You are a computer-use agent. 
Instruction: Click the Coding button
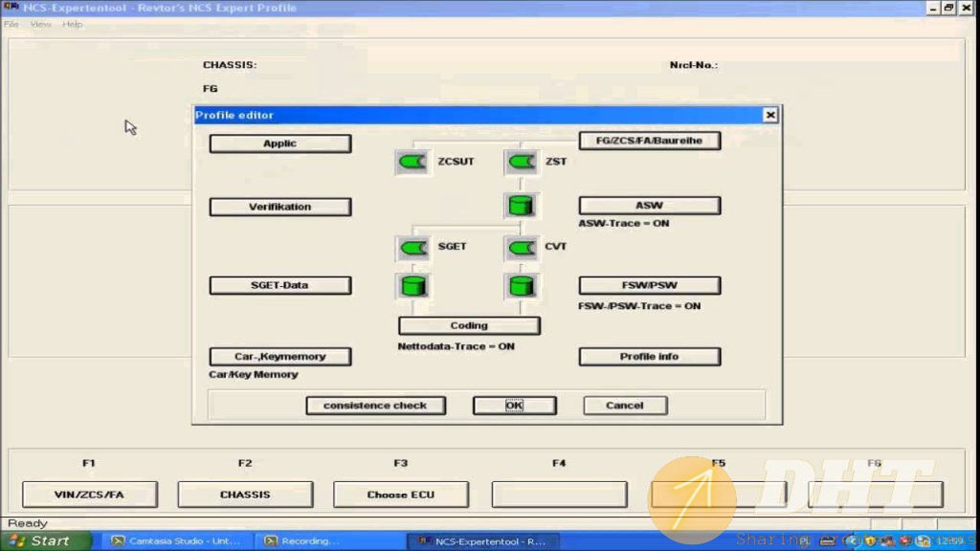[469, 325]
